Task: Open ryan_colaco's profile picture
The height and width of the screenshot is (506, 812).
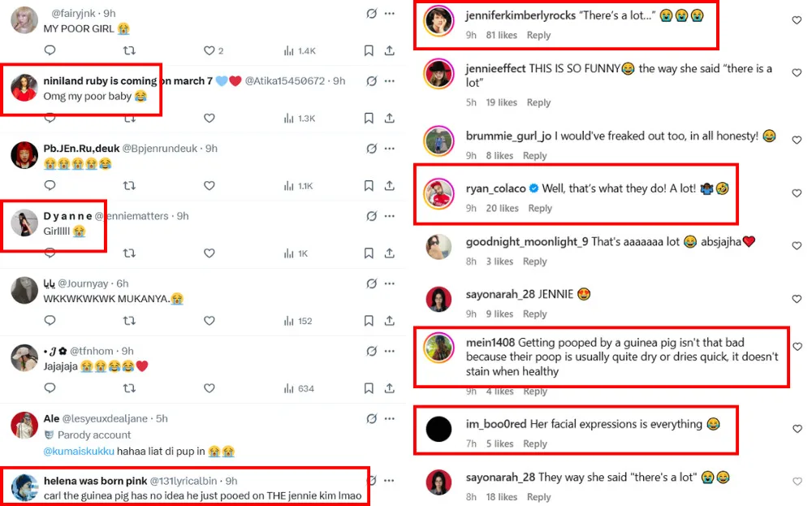Action: pos(438,193)
